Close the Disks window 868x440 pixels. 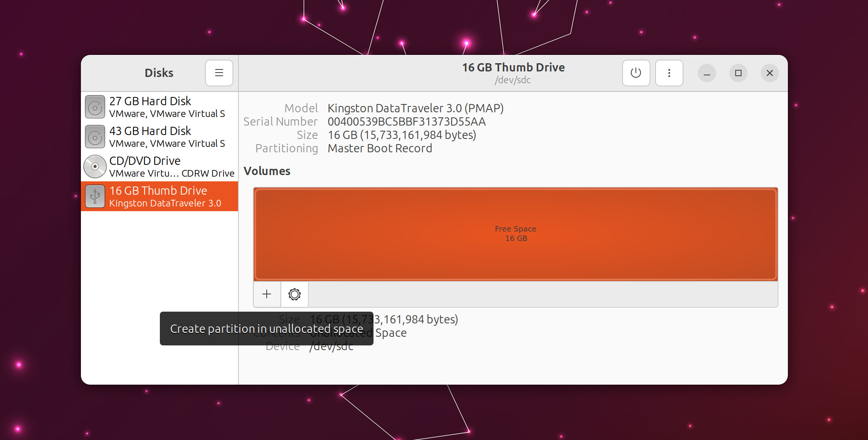(x=770, y=73)
